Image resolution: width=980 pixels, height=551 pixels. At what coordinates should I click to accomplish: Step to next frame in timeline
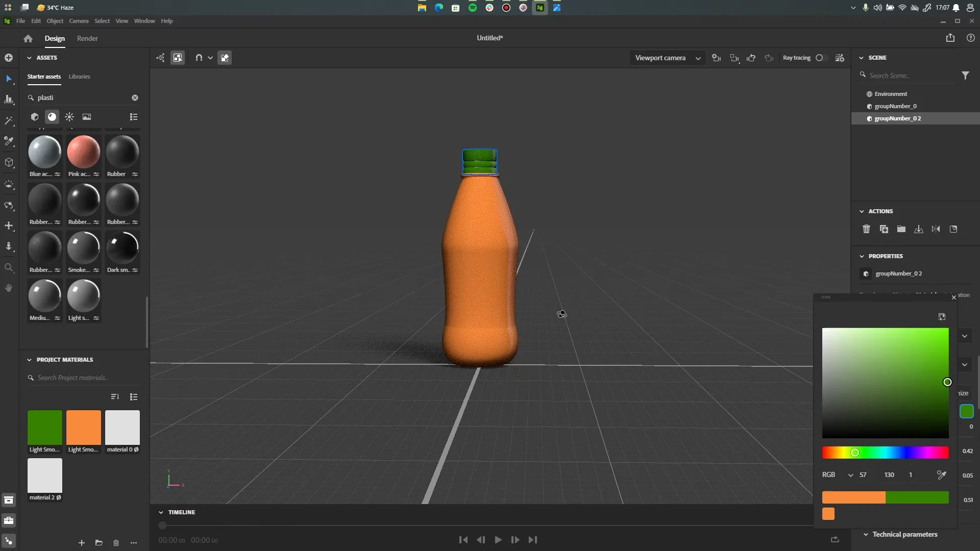516,540
